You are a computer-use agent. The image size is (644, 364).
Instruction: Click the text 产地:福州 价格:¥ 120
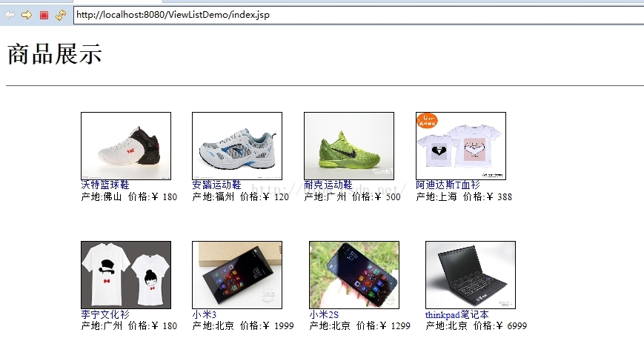[x=241, y=196]
